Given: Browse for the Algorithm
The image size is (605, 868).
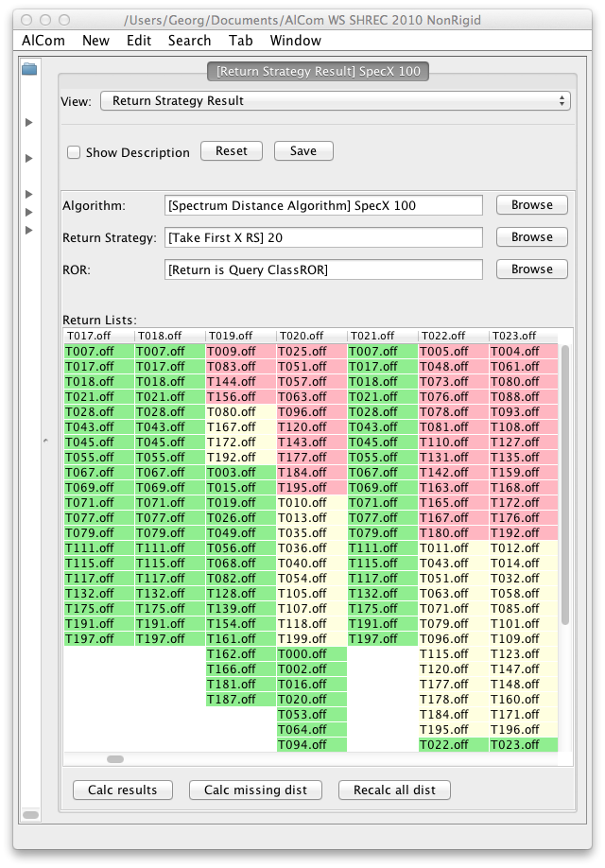Looking at the screenshot, I should tap(531, 205).
